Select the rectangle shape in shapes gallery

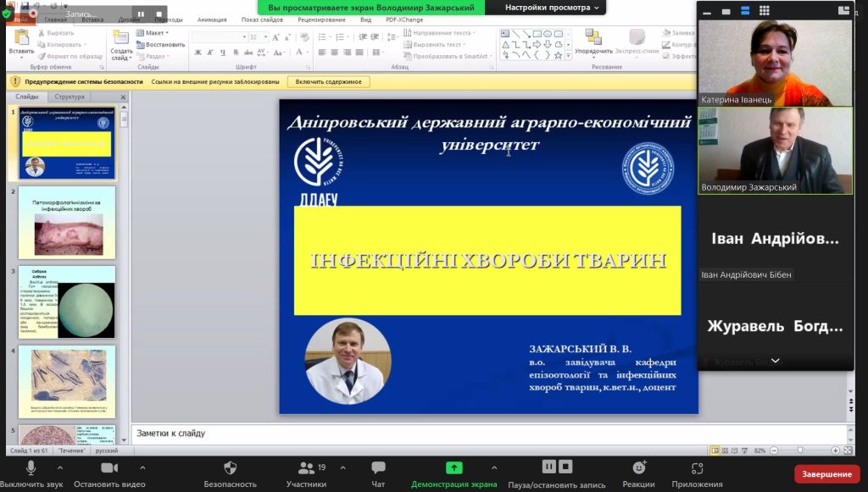pyautogui.click(x=537, y=34)
